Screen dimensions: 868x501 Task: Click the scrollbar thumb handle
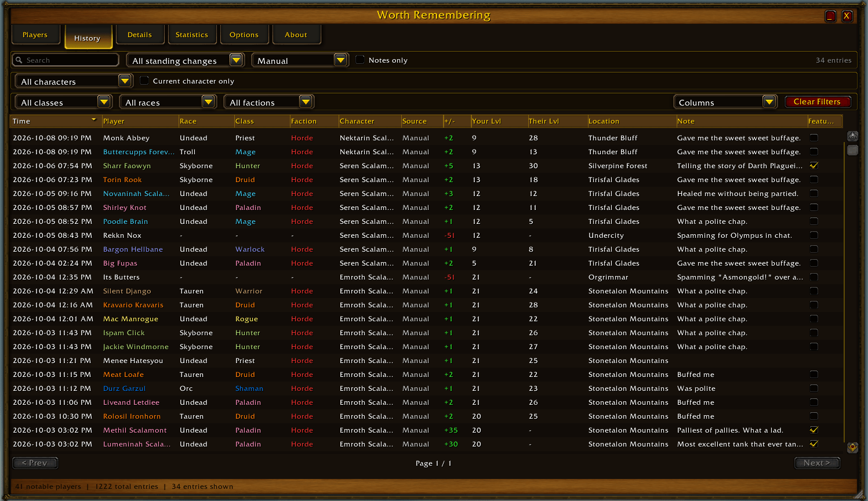point(852,150)
